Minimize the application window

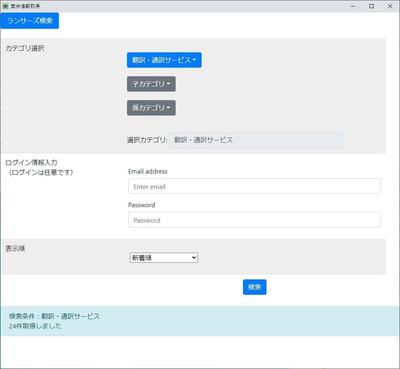tap(353, 6)
